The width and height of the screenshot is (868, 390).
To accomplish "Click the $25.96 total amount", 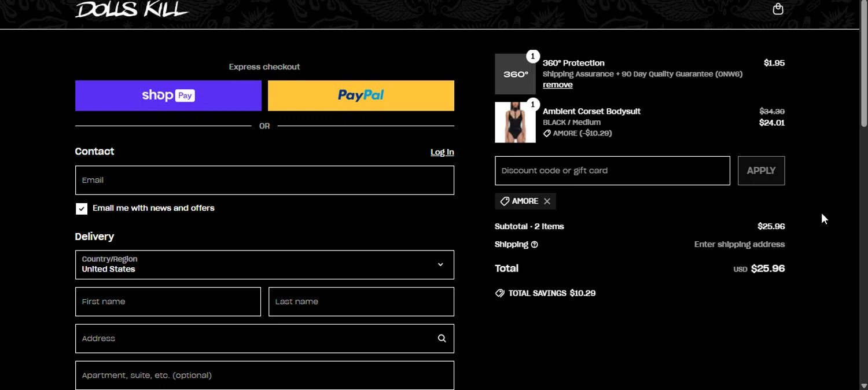I will 767,268.
